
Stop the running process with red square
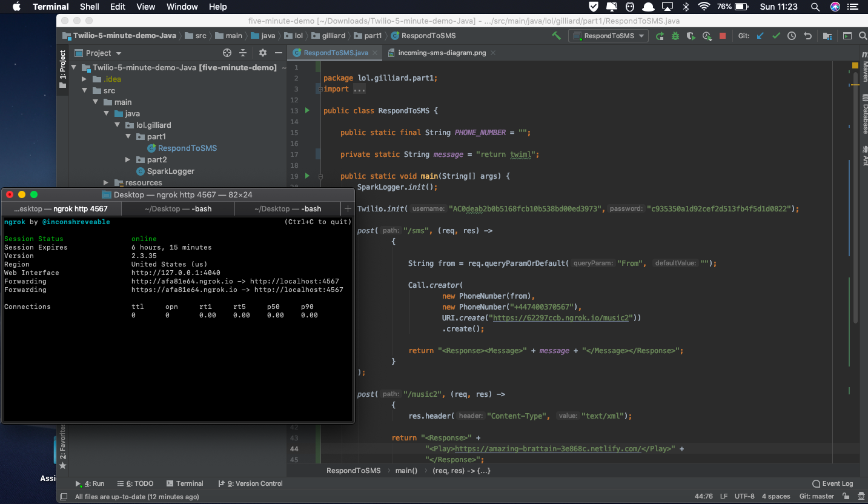click(x=722, y=36)
